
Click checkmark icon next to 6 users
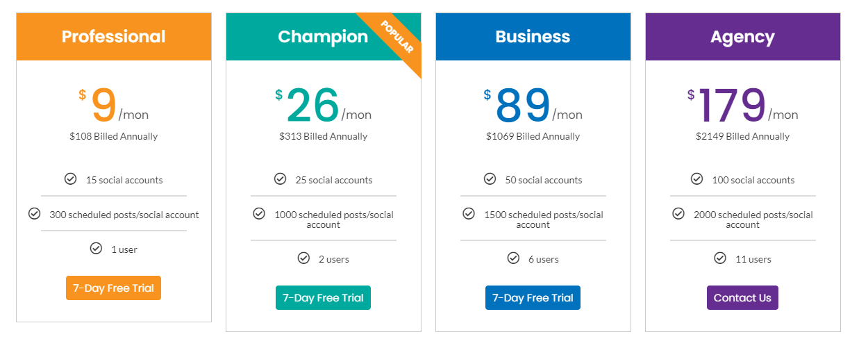tap(513, 258)
